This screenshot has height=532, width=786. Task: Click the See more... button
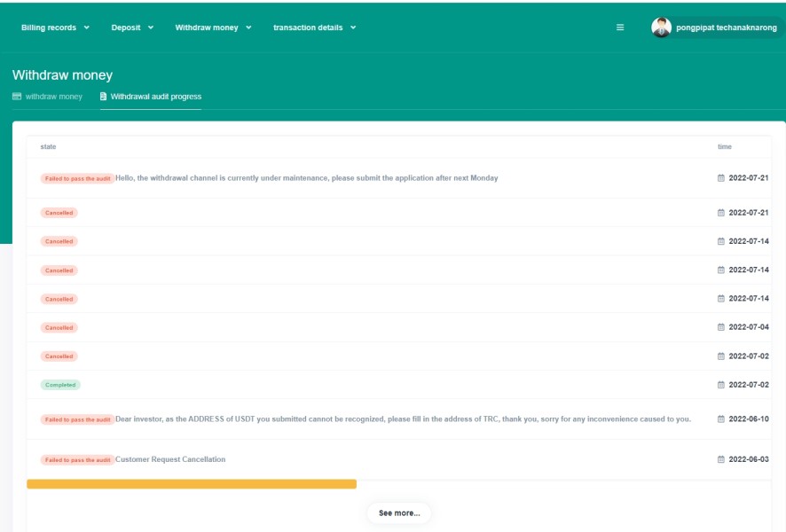(399, 513)
